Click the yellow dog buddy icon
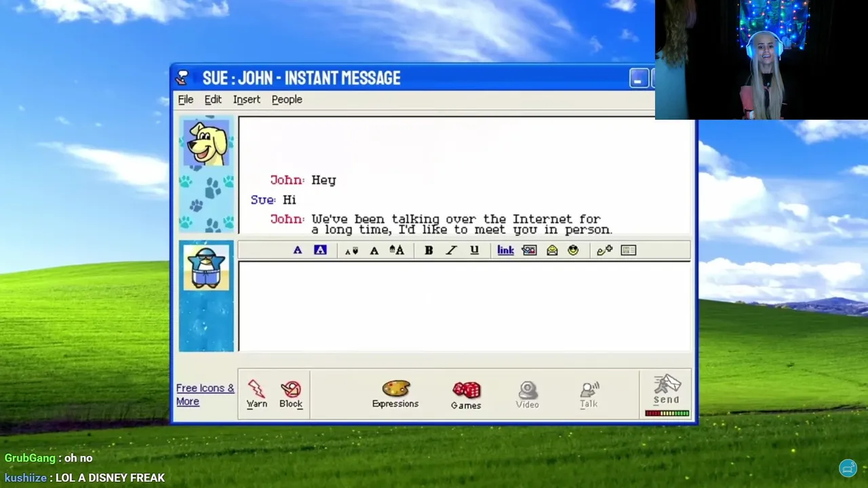868x488 pixels. coord(206,143)
